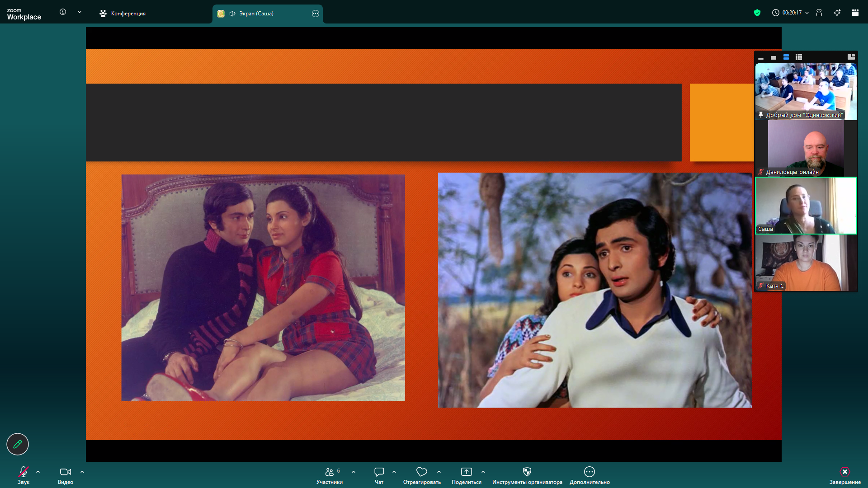The image size is (868, 488).
Task: Open the annotation pencil tool
Action: (x=18, y=444)
